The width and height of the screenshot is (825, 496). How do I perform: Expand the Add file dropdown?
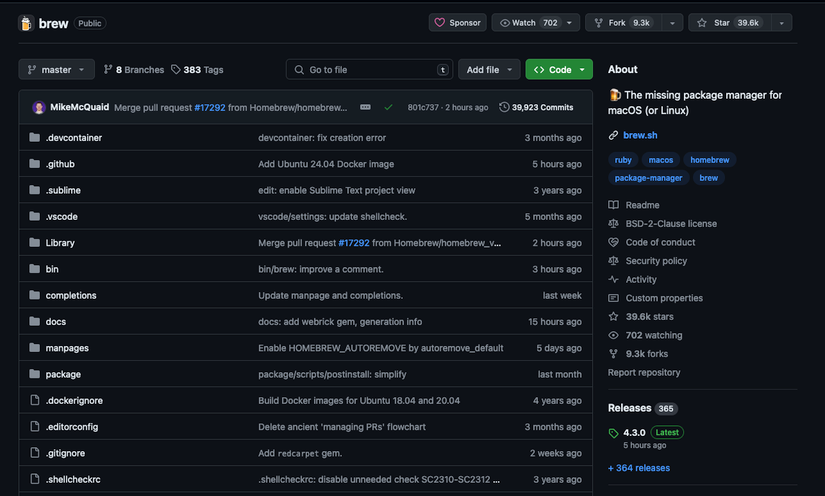[489, 70]
